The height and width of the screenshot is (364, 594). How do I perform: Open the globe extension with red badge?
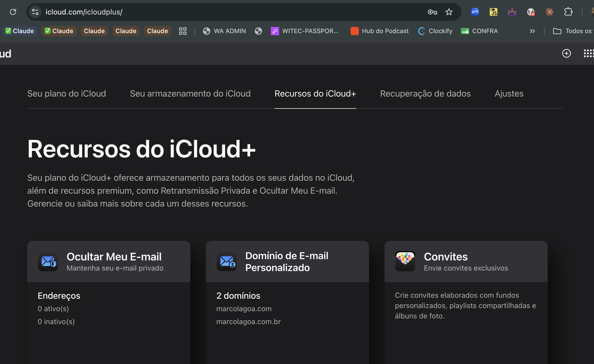pos(531,12)
